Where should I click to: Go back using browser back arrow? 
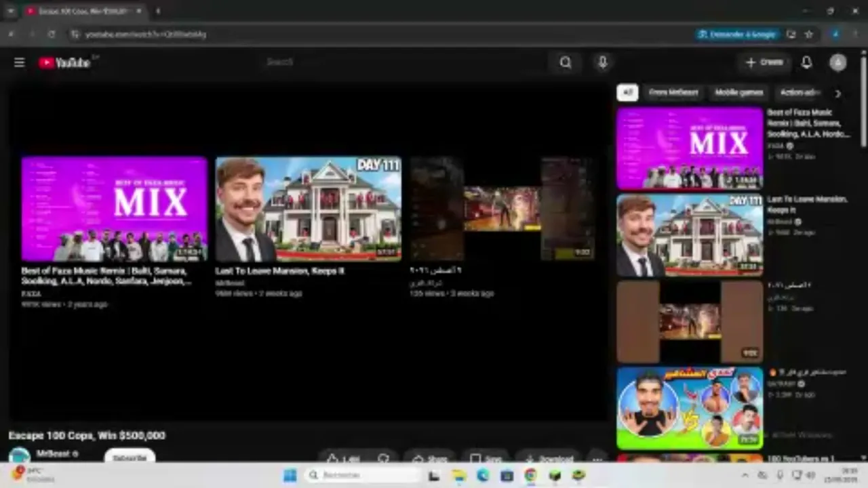pyautogui.click(x=12, y=34)
